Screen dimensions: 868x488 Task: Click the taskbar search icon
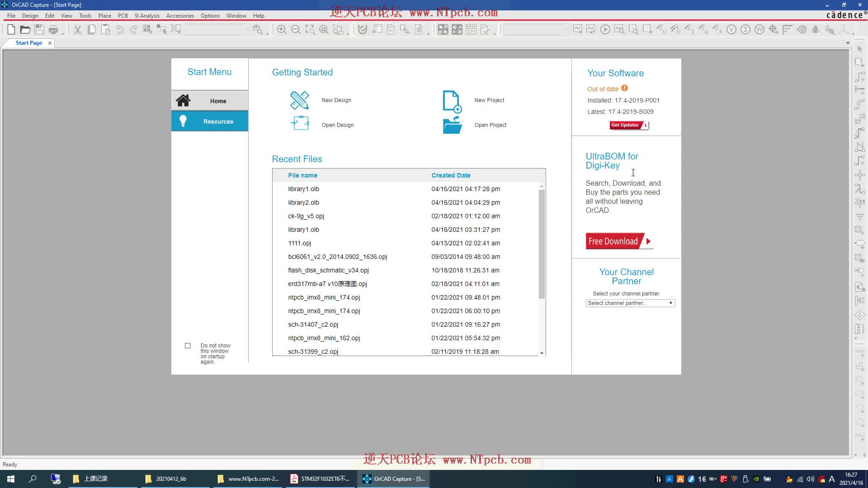coord(33,479)
